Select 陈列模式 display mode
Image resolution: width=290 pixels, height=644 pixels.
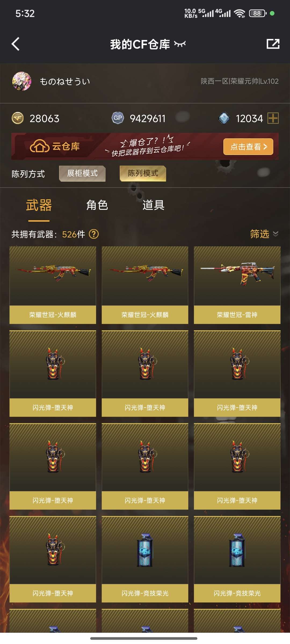(x=143, y=174)
